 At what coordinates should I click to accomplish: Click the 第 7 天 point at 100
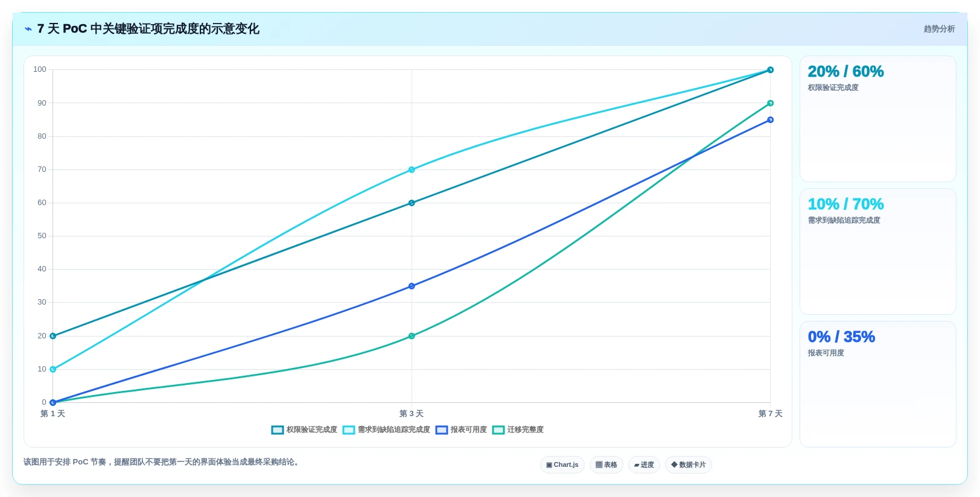click(770, 70)
